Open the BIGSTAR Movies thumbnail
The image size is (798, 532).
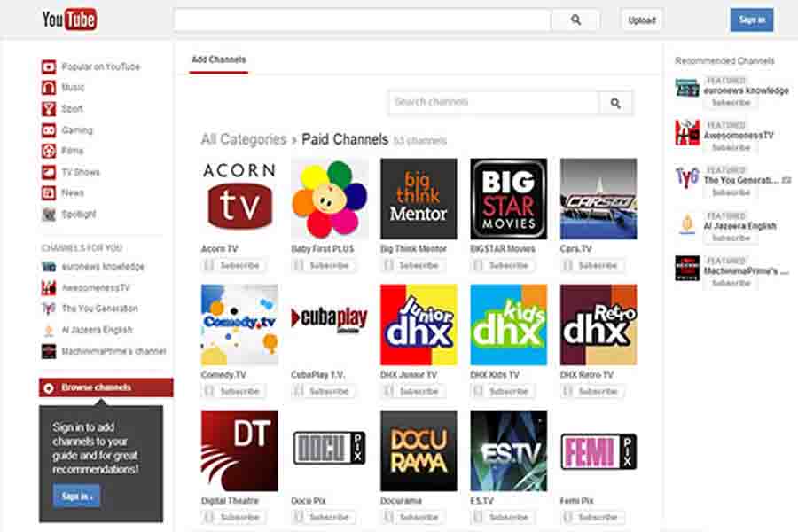tap(508, 199)
